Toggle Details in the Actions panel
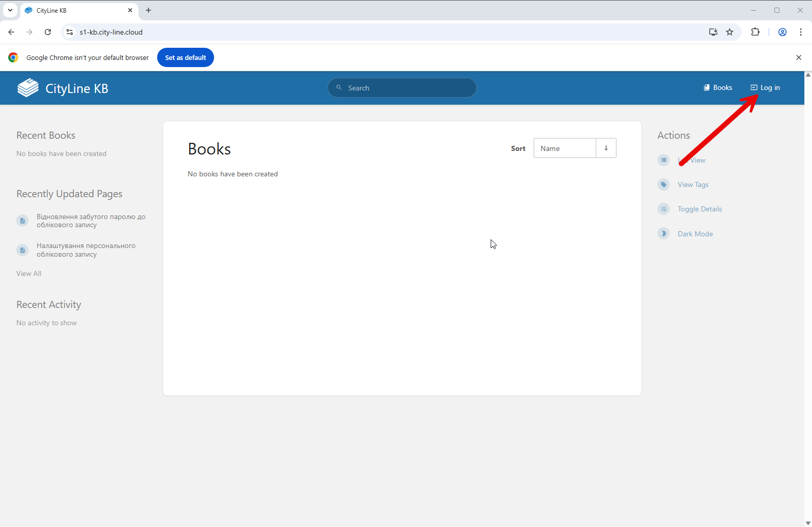812x527 pixels. click(x=699, y=209)
